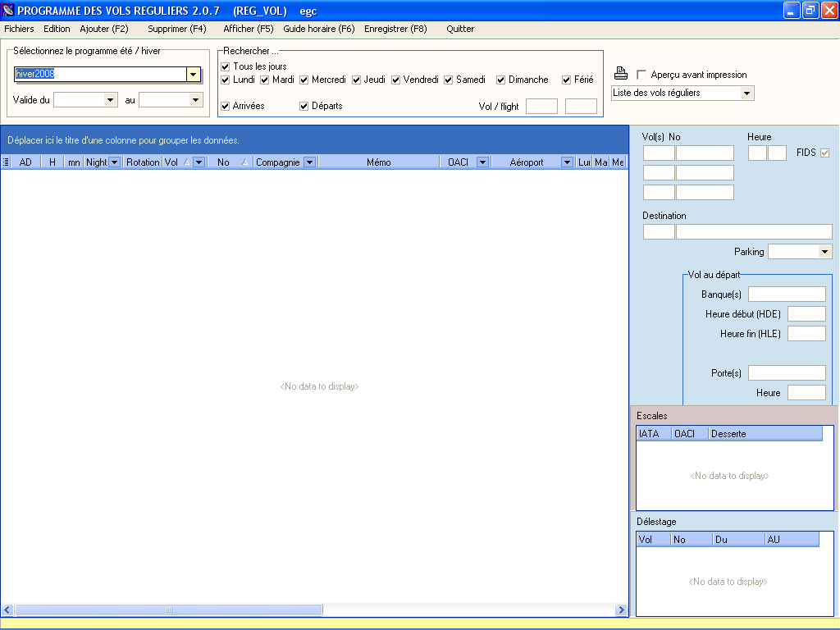840x630 pixels.
Task: Open the Night column filter arrow
Action: coord(115,162)
